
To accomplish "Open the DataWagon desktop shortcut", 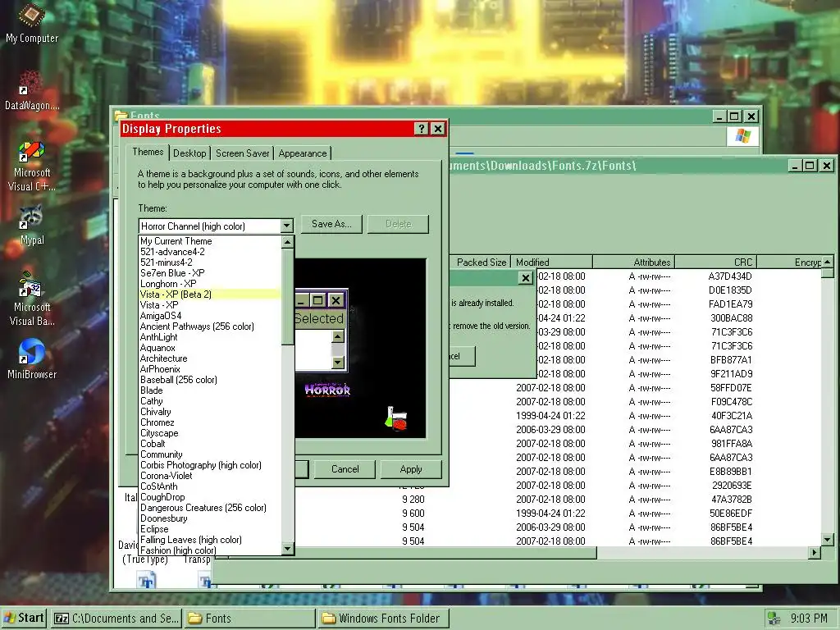I will point(32,90).
